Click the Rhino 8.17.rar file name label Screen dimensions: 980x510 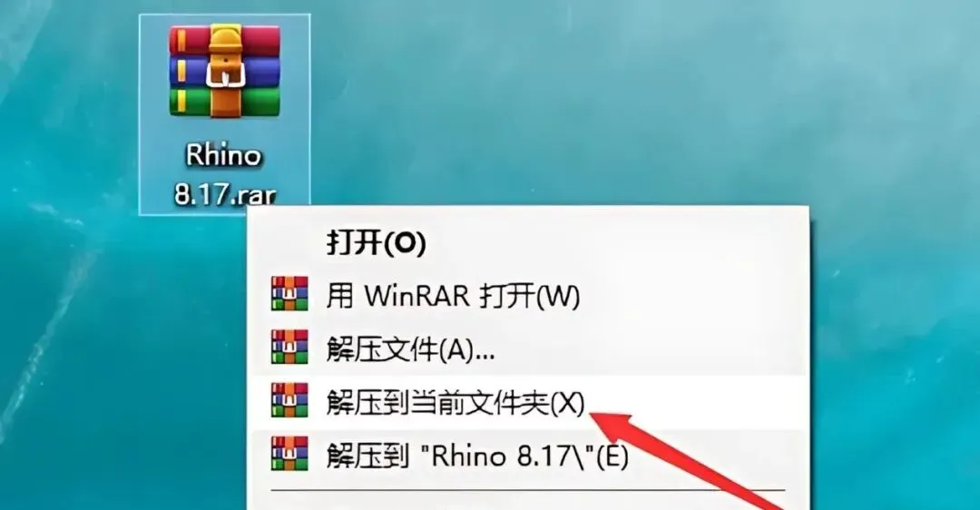(x=224, y=175)
